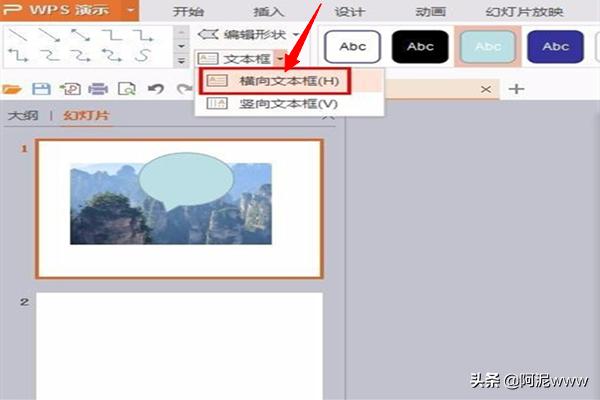Viewport: 600px width, 400px height.
Task: Select the curved arrow connector shape
Action: [80, 56]
